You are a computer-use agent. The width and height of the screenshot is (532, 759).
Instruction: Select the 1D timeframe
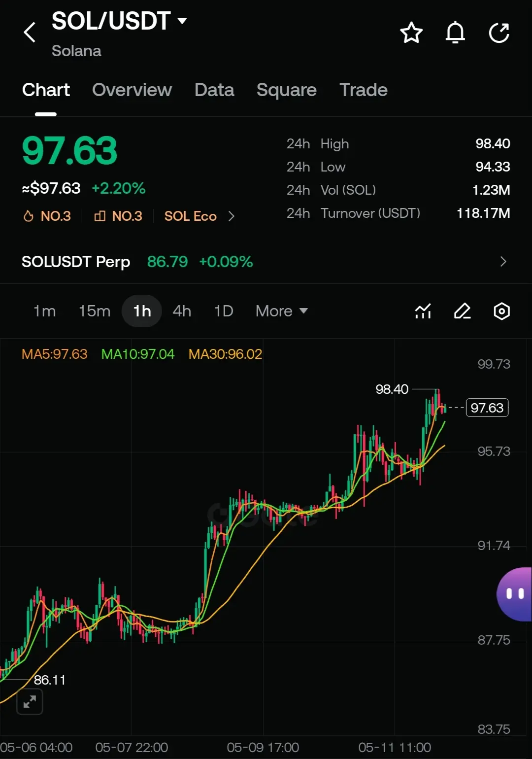224,311
